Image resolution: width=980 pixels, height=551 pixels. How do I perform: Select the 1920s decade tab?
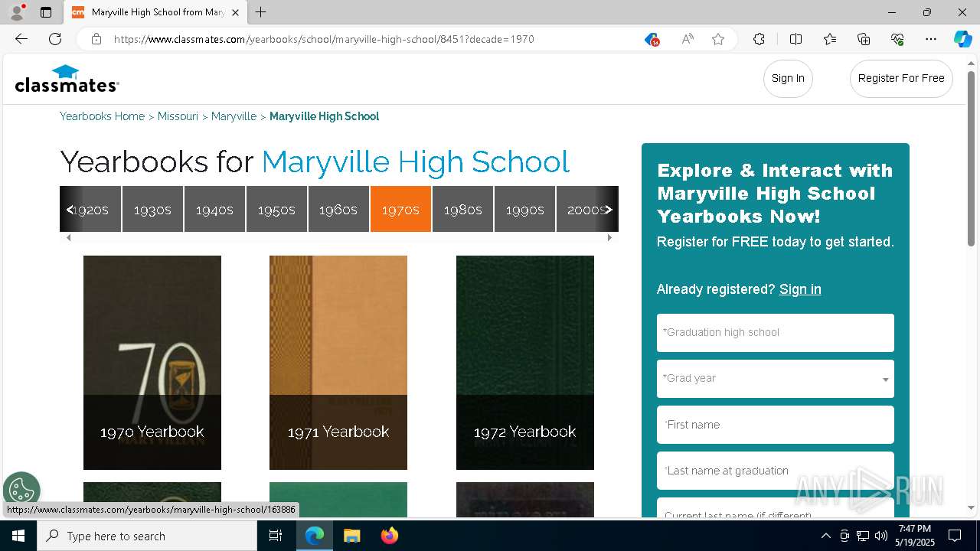point(90,209)
